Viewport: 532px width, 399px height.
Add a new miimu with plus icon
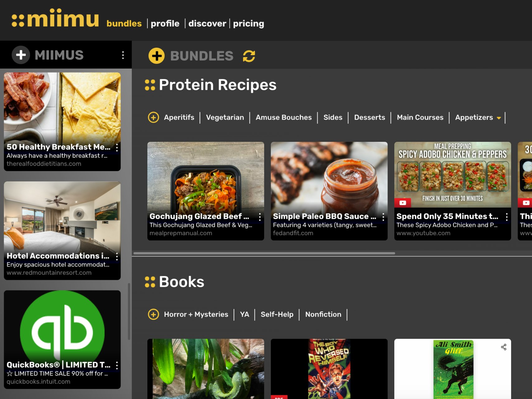(21, 55)
